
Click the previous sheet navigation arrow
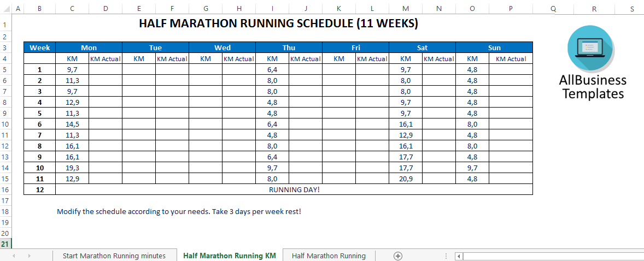coord(14,256)
